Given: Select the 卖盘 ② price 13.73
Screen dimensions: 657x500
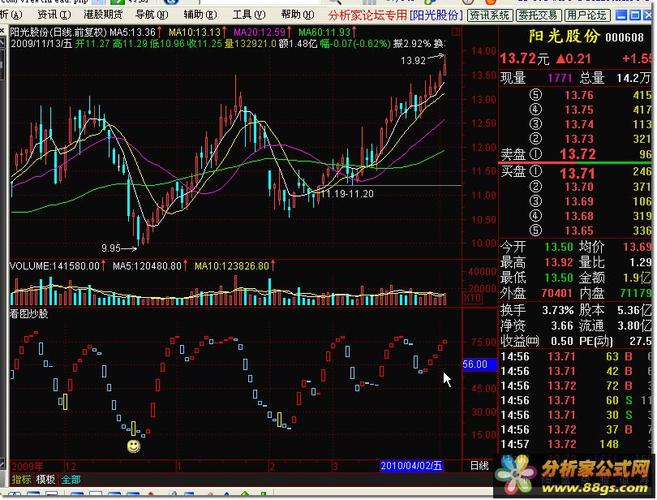Looking at the screenshot, I should pos(579,139).
